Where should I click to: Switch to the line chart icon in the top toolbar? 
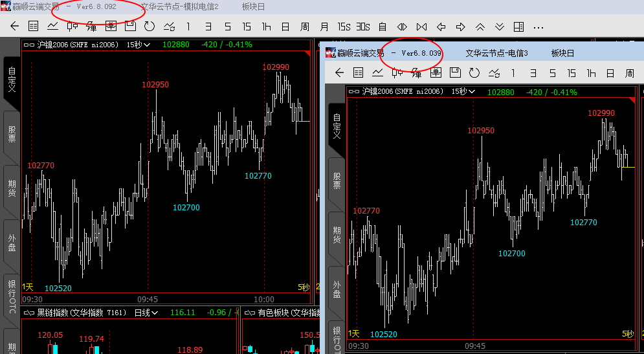52,27
